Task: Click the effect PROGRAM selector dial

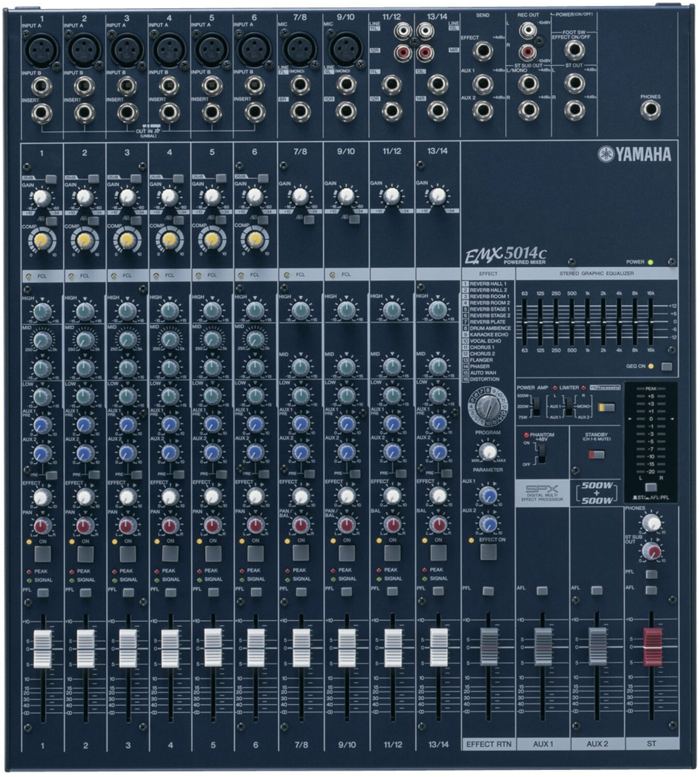Action: (488, 407)
